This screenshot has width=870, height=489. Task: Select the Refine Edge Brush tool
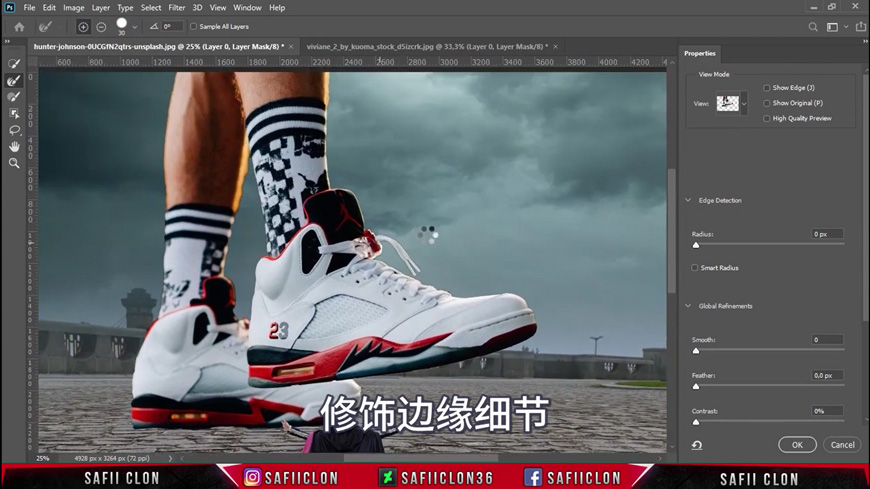(x=14, y=80)
